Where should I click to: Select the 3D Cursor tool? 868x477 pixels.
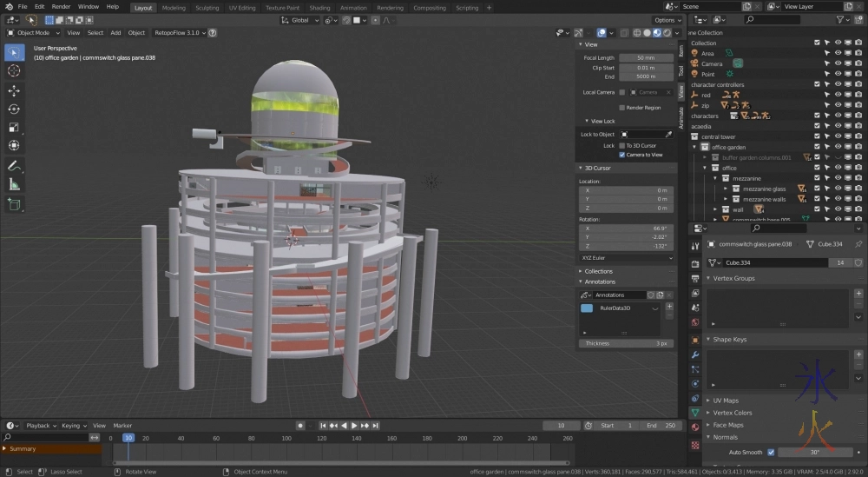pyautogui.click(x=14, y=70)
